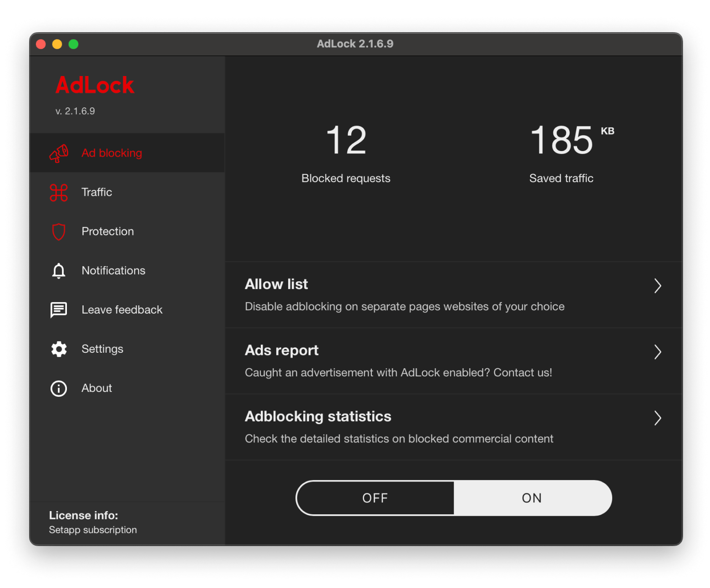Turn ad blocking OFF
Image resolution: width=710 pixels, height=588 pixels.
click(x=375, y=498)
